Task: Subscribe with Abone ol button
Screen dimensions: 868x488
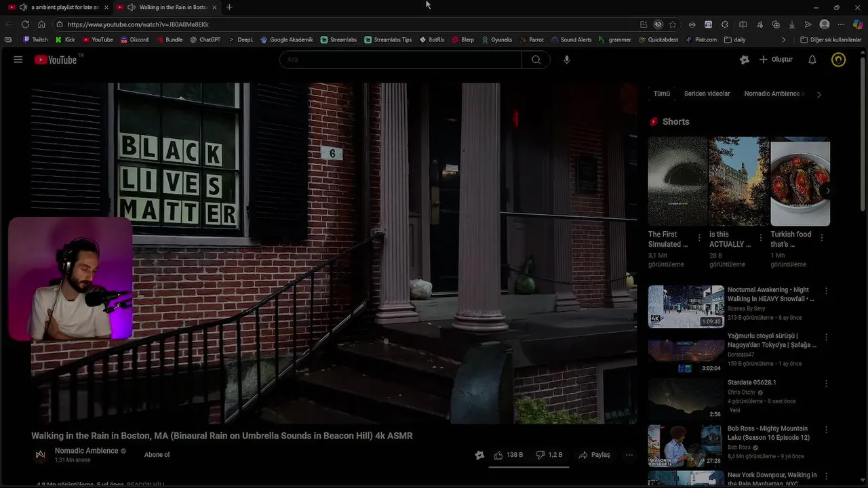Action: tap(157, 455)
